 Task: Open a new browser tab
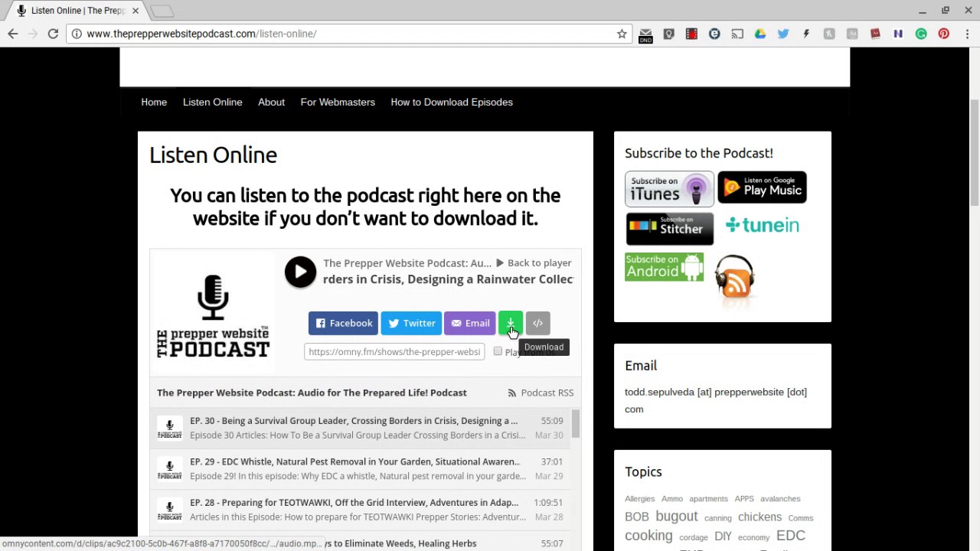(x=162, y=11)
